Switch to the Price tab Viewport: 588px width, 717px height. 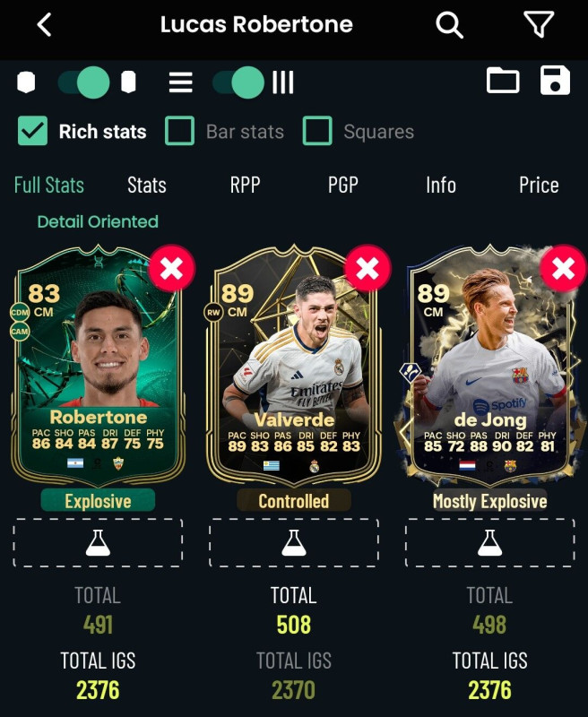click(x=539, y=186)
